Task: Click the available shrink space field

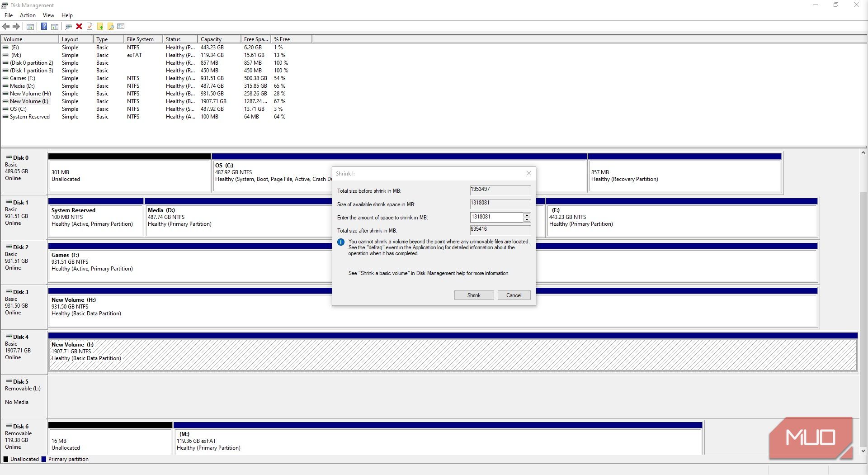Action: coord(500,204)
